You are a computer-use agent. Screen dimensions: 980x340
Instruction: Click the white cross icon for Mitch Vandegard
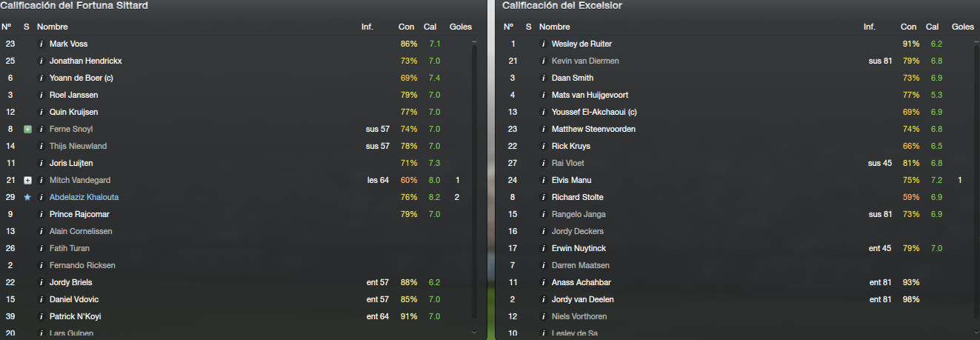point(27,180)
